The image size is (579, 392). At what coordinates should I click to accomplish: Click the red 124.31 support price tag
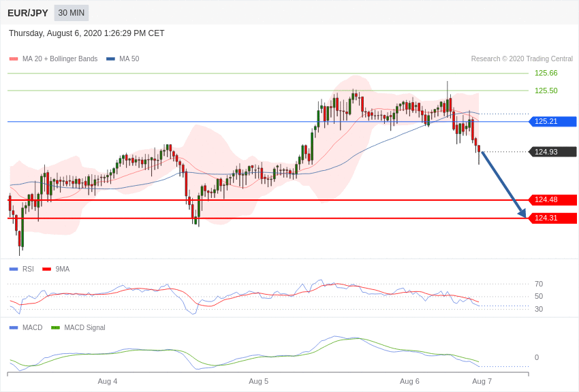click(x=553, y=218)
